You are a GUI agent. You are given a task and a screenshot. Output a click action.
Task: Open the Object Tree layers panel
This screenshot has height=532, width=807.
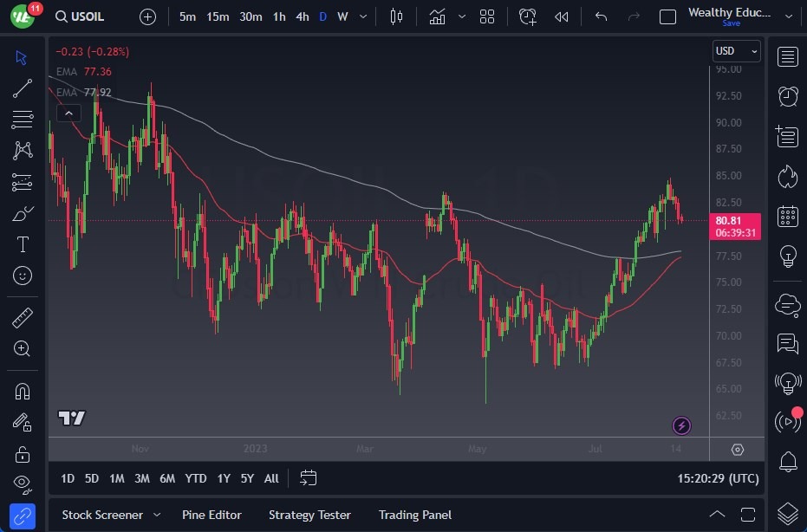tap(787, 511)
